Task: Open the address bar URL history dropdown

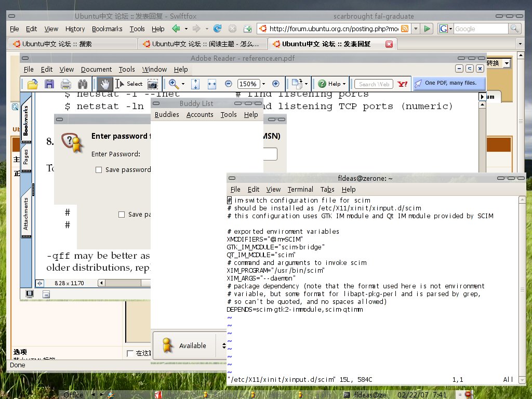Action: (x=415, y=29)
